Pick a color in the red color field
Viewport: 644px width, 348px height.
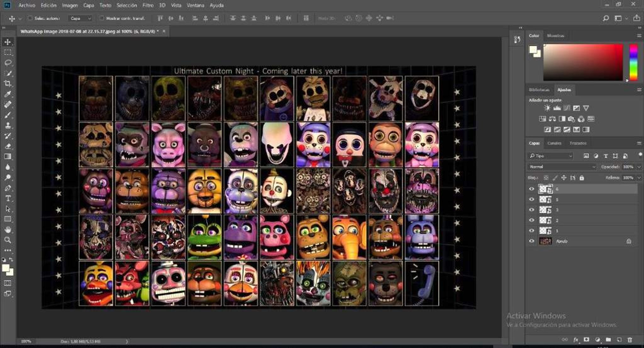pyautogui.click(x=583, y=62)
